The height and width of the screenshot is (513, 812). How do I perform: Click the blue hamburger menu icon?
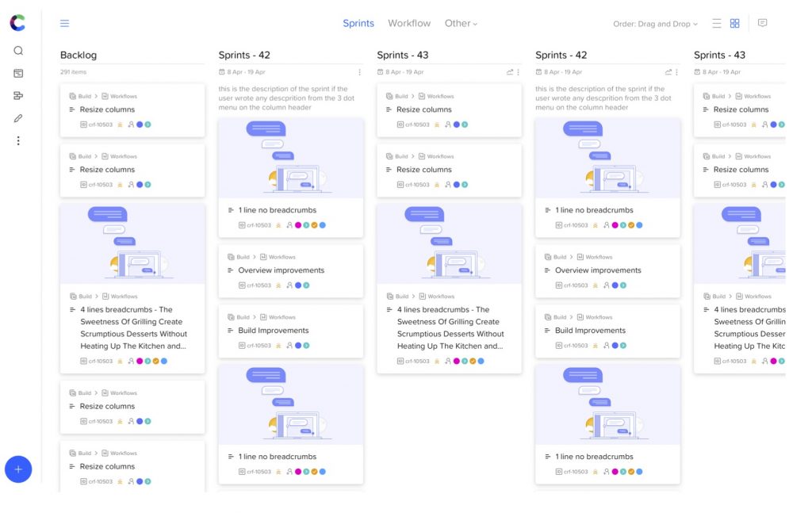pos(65,23)
